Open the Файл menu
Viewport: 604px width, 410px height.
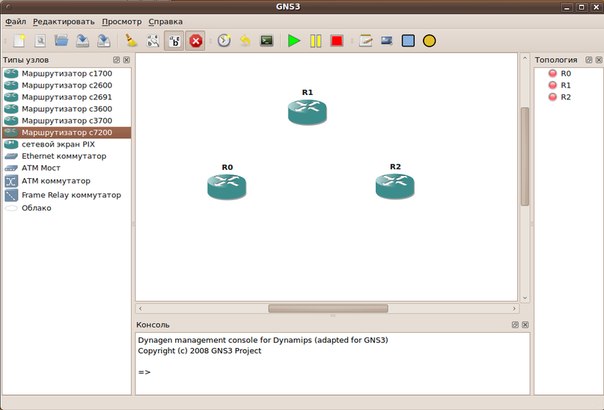16,22
